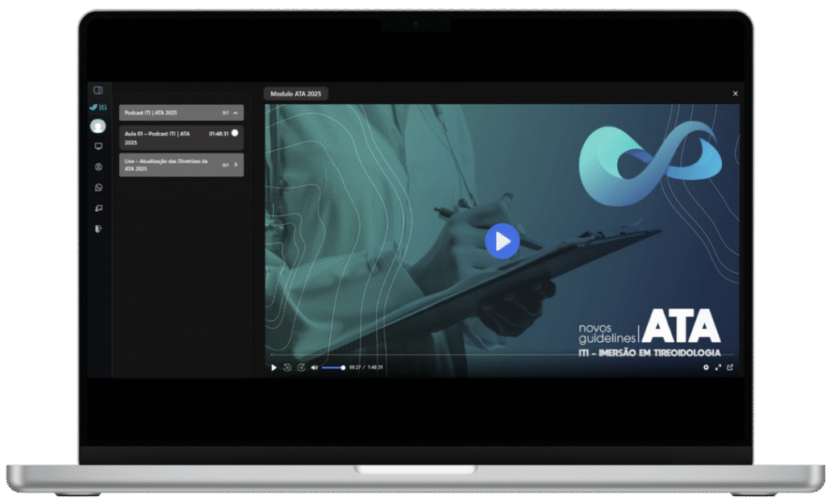Skip forward with the fast-forward button
This screenshot has height=504, width=826.
point(301,368)
